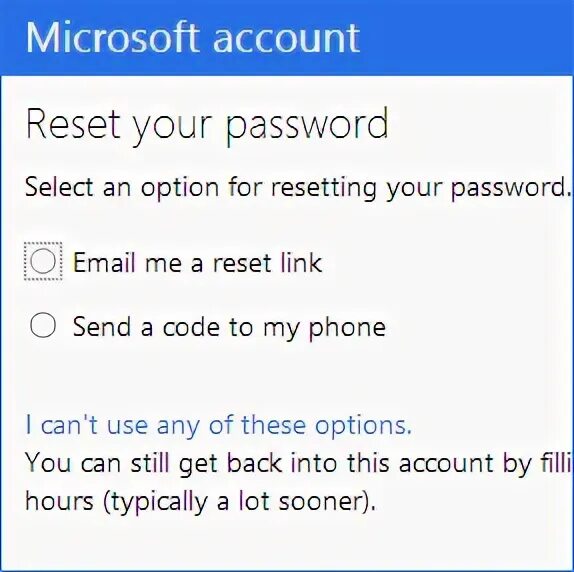The image size is (574, 572).
Task: Click the word "account" in the blue header
Action: coord(287,41)
